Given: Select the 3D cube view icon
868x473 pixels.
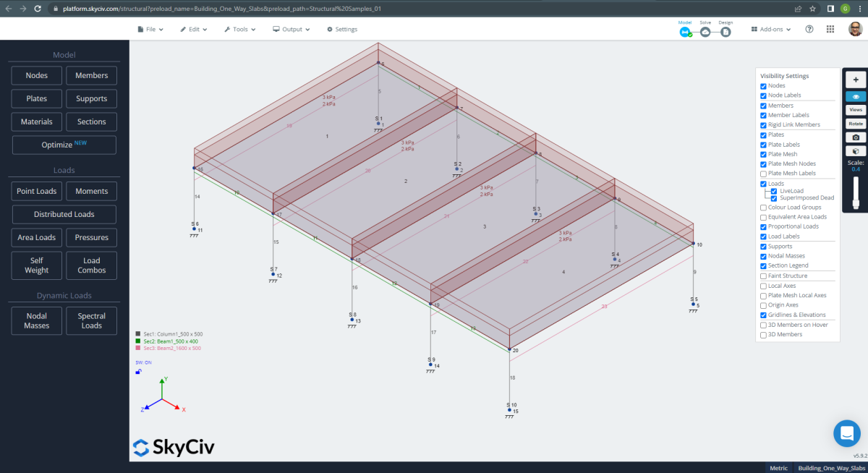Looking at the screenshot, I should pos(856,150).
